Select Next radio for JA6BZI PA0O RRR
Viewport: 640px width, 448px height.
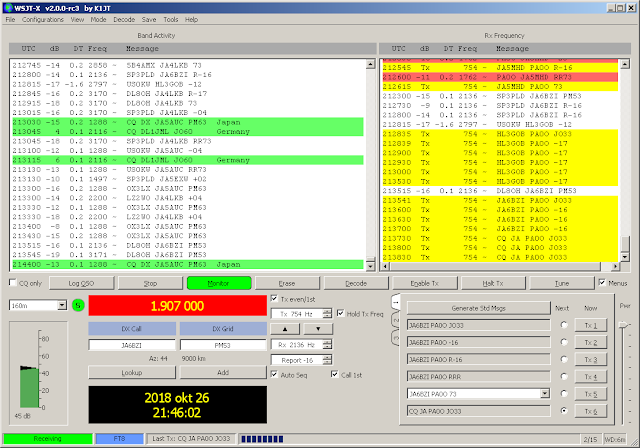(564, 377)
